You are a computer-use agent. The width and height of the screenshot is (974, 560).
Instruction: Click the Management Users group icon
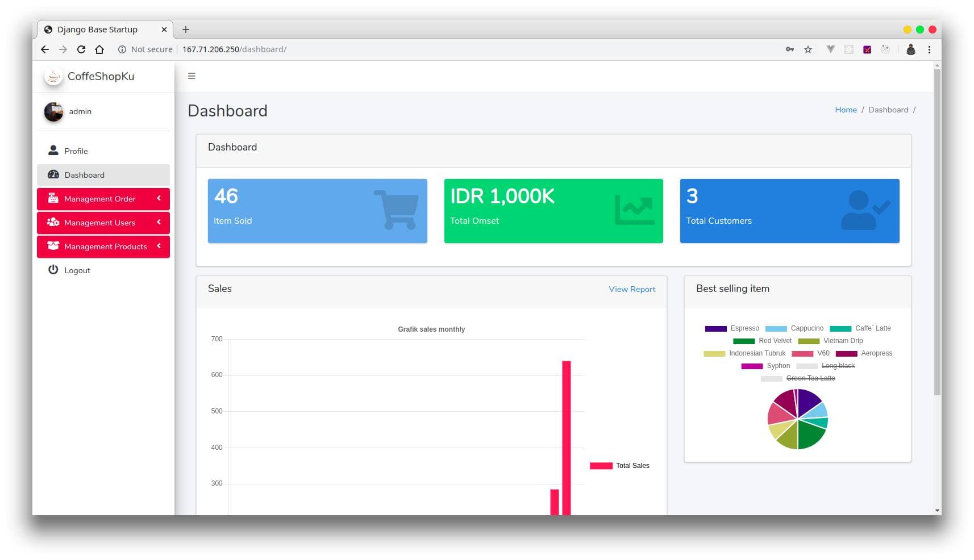pos(53,222)
